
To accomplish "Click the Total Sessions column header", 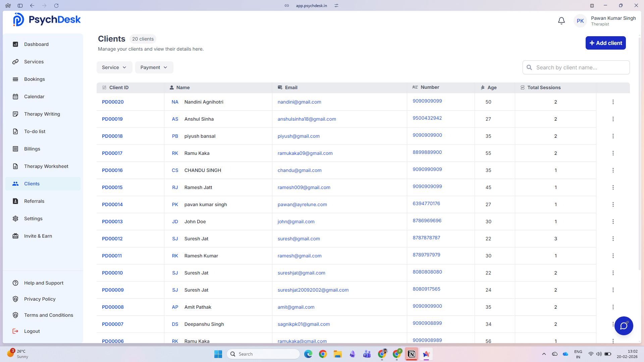I will click(544, 87).
